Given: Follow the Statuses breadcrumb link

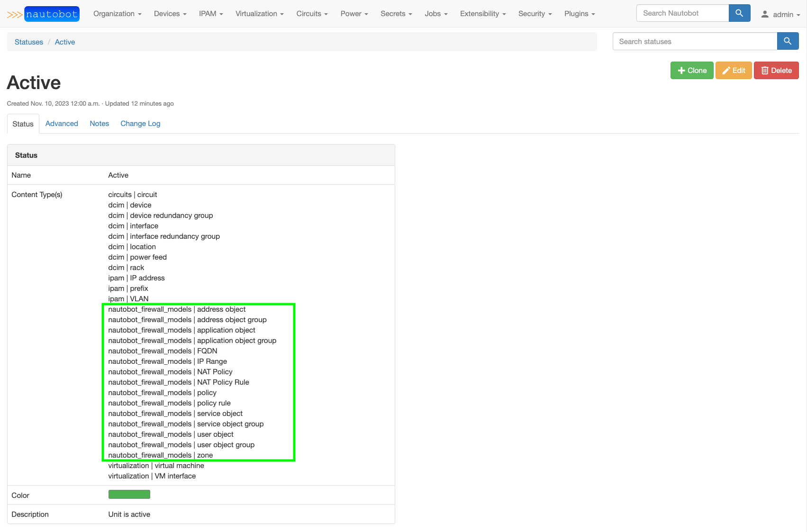Looking at the screenshot, I should coord(29,42).
